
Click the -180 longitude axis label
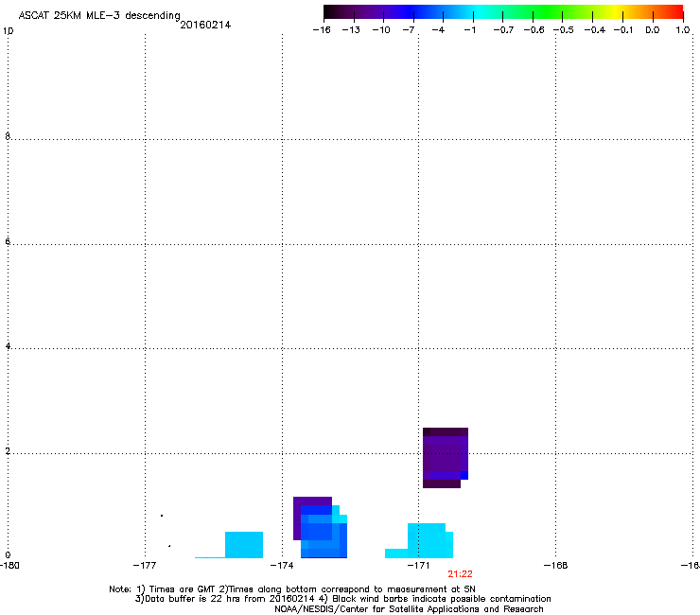(x=9, y=566)
